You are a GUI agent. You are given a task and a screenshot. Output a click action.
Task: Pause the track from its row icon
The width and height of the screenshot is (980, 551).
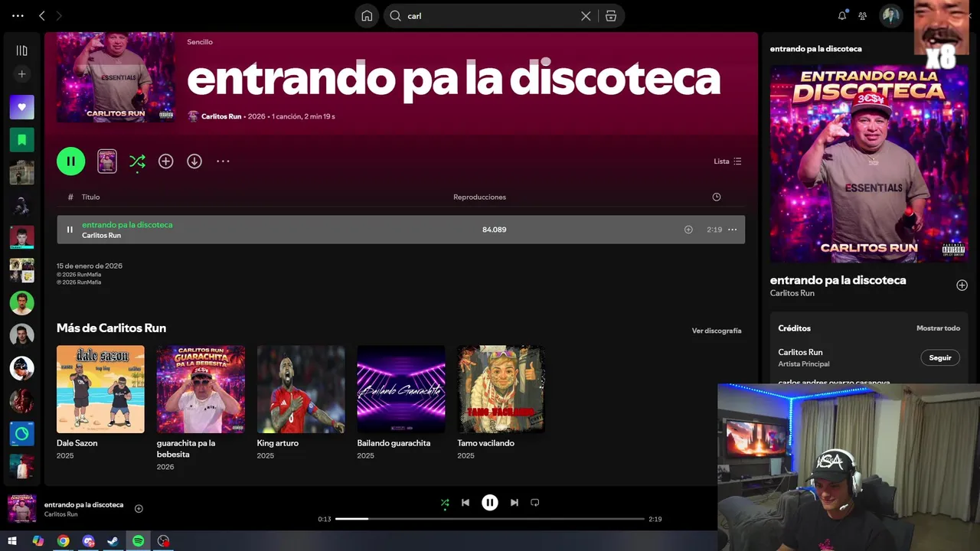pyautogui.click(x=70, y=230)
